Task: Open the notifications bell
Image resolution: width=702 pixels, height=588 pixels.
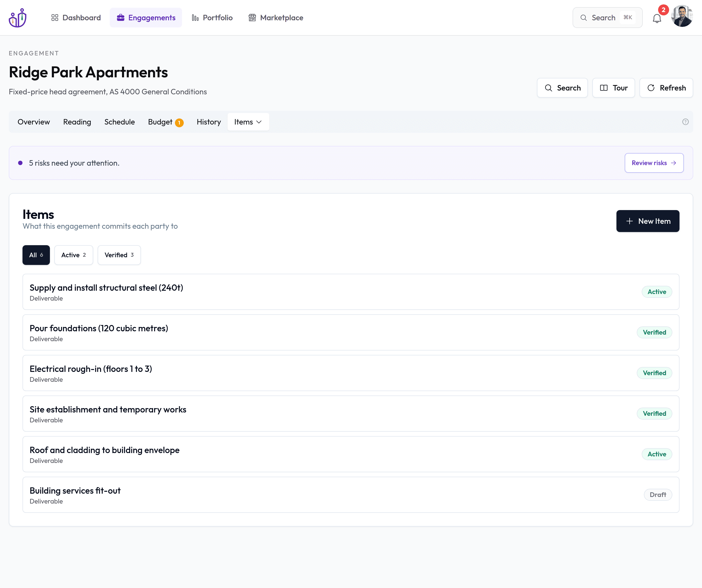Action: [x=656, y=18]
